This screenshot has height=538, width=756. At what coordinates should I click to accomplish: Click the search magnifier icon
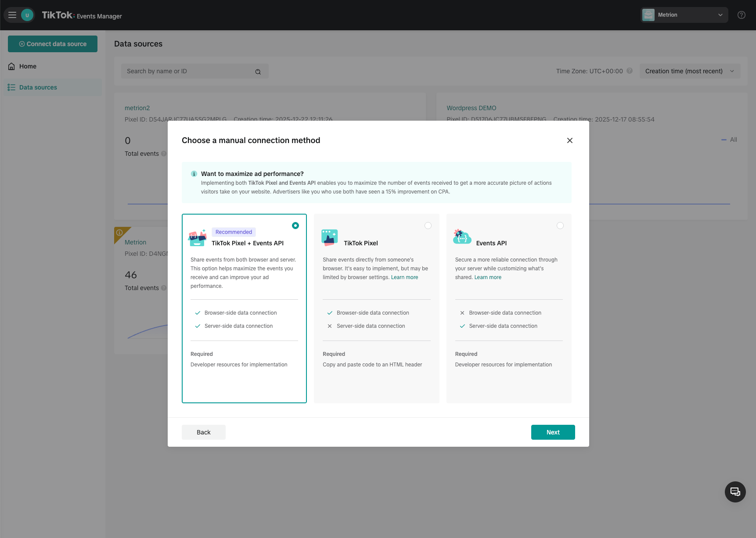[x=258, y=72]
